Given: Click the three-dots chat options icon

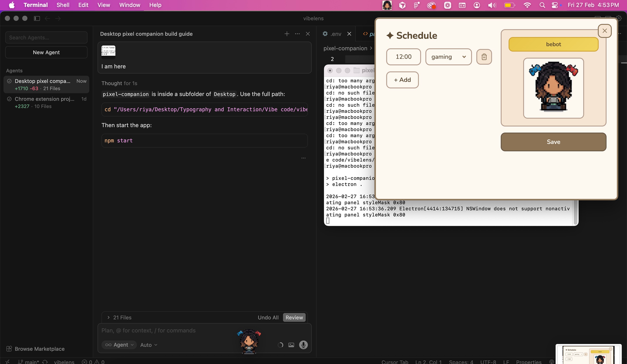Looking at the screenshot, I should [x=297, y=34].
